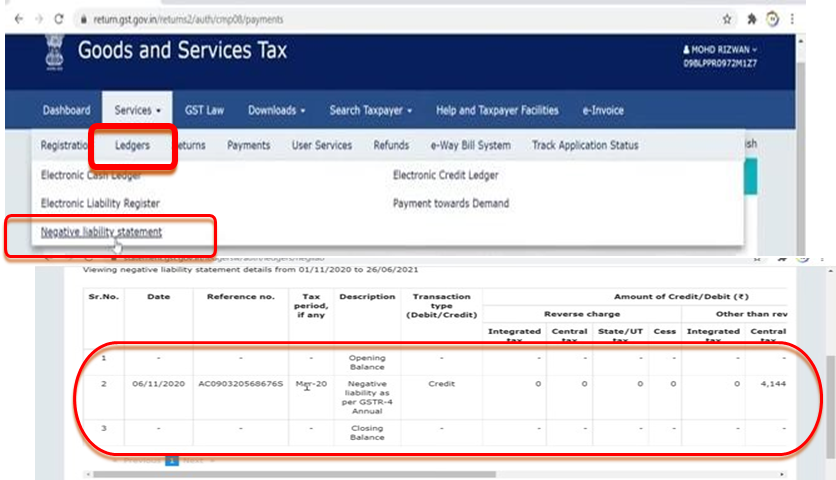Expand the Services dropdown menu
The image size is (836, 480).
[138, 110]
